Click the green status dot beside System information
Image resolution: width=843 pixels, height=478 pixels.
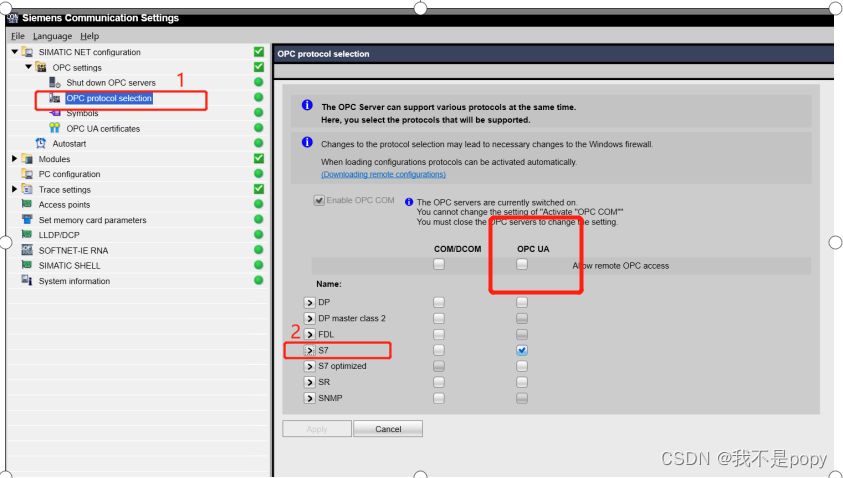(259, 280)
